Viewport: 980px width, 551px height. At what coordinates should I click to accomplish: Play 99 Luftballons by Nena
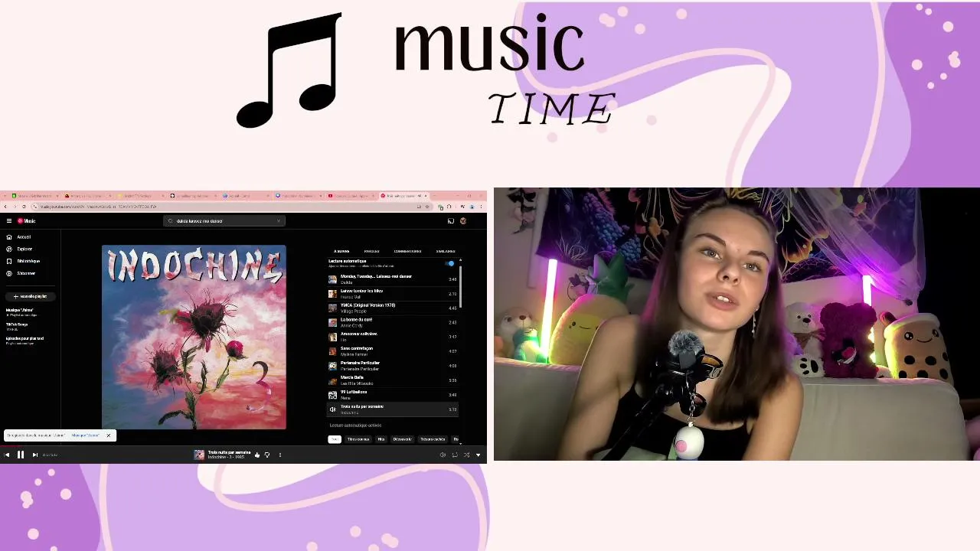[x=393, y=395]
